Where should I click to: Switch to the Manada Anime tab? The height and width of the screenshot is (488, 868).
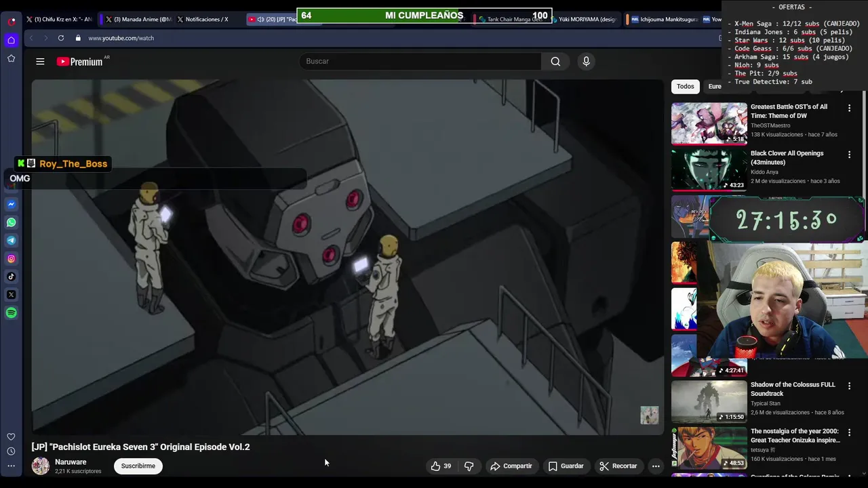click(139, 20)
